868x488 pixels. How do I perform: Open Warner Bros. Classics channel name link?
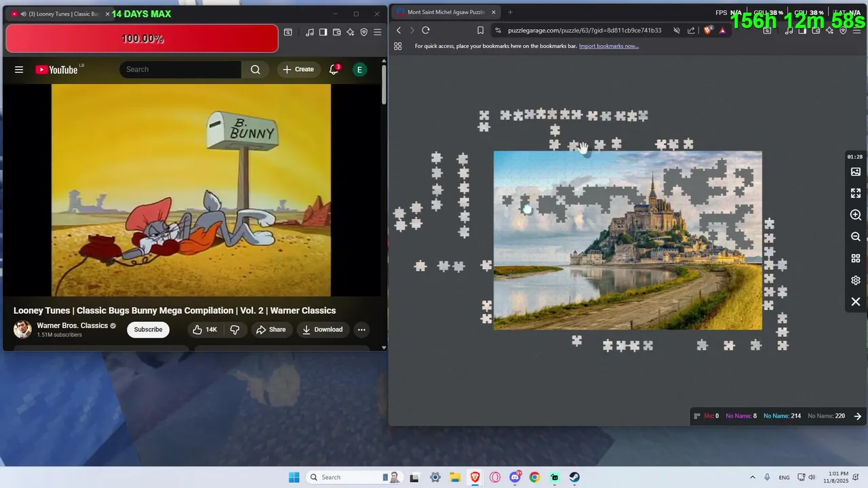click(x=73, y=325)
